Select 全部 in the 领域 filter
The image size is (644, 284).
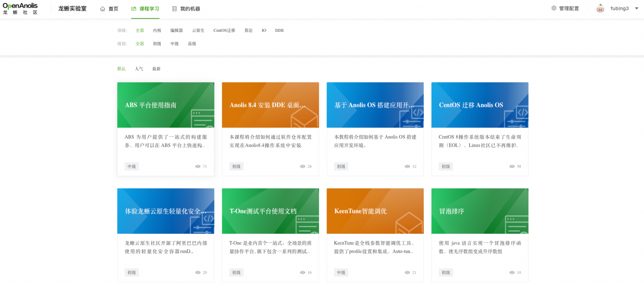pyautogui.click(x=140, y=30)
